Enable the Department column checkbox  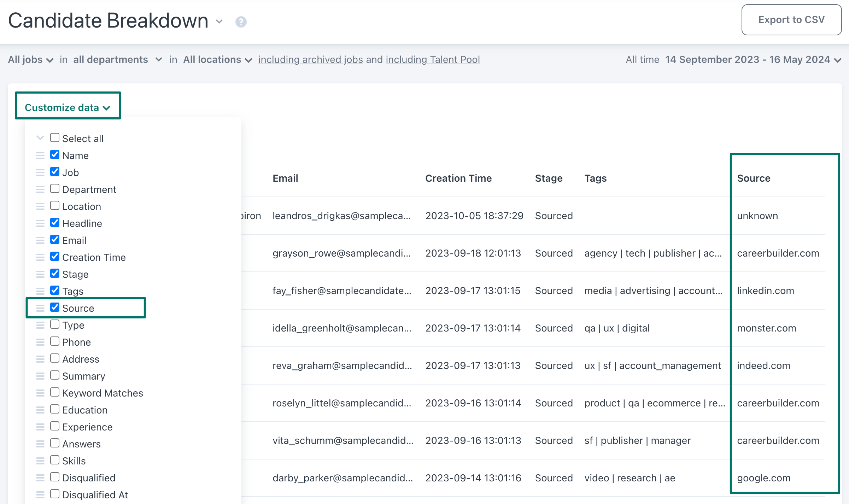[x=54, y=188]
